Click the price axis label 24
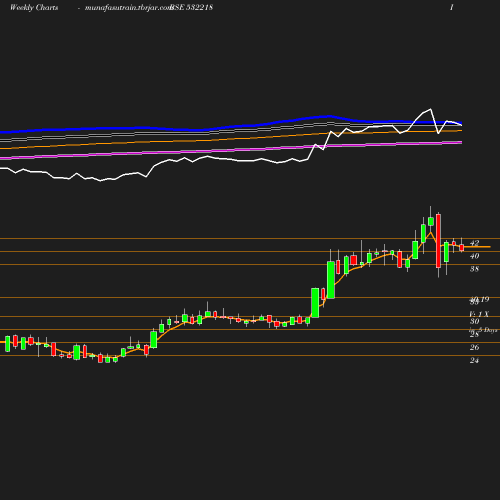The image size is (500, 500). point(474,360)
